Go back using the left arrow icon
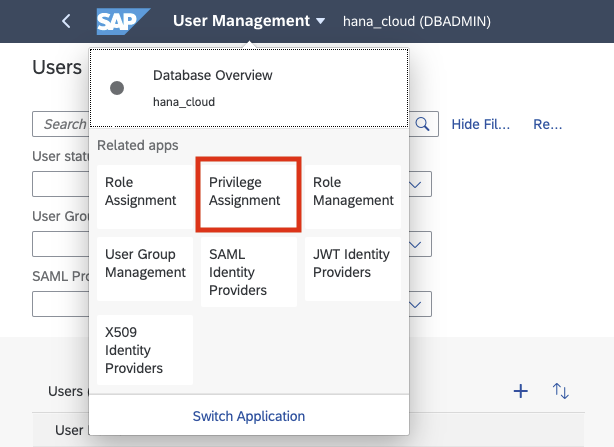 coord(66,21)
